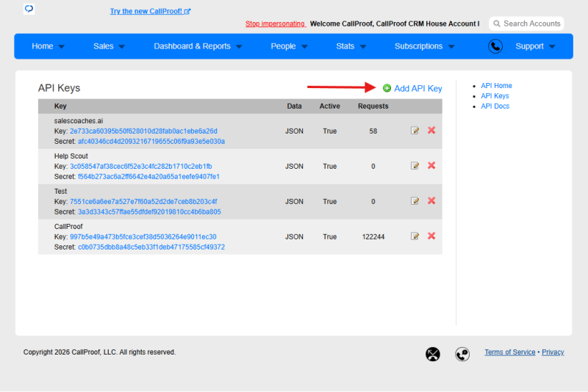Image resolution: width=588 pixels, height=392 pixels.
Task: Click the Add API Key link
Action: 417,88
